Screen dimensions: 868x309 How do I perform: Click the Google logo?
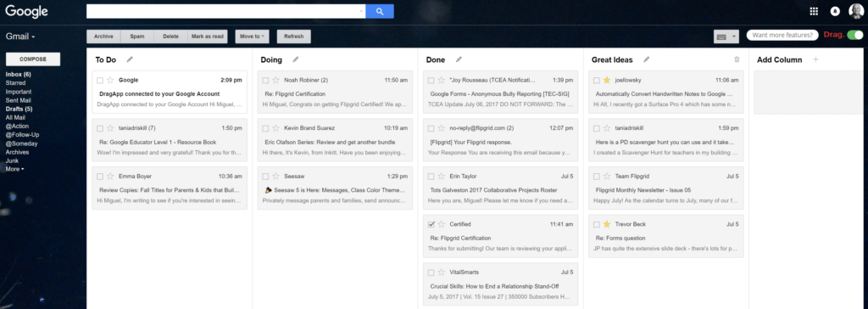click(x=26, y=11)
